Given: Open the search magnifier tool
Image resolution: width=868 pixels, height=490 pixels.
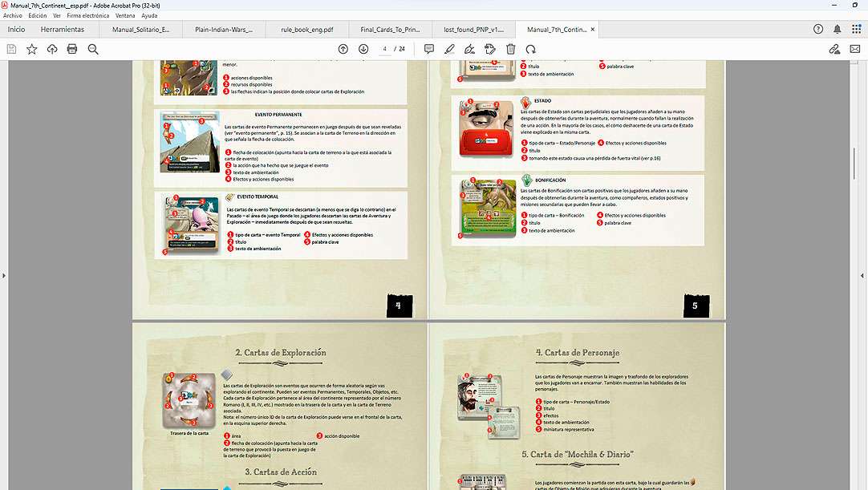Looking at the screenshot, I should coord(93,49).
